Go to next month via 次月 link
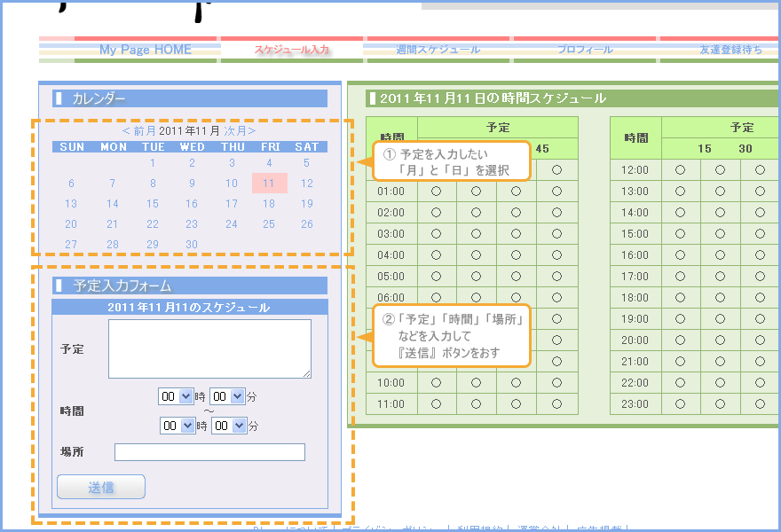 click(x=239, y=130)
